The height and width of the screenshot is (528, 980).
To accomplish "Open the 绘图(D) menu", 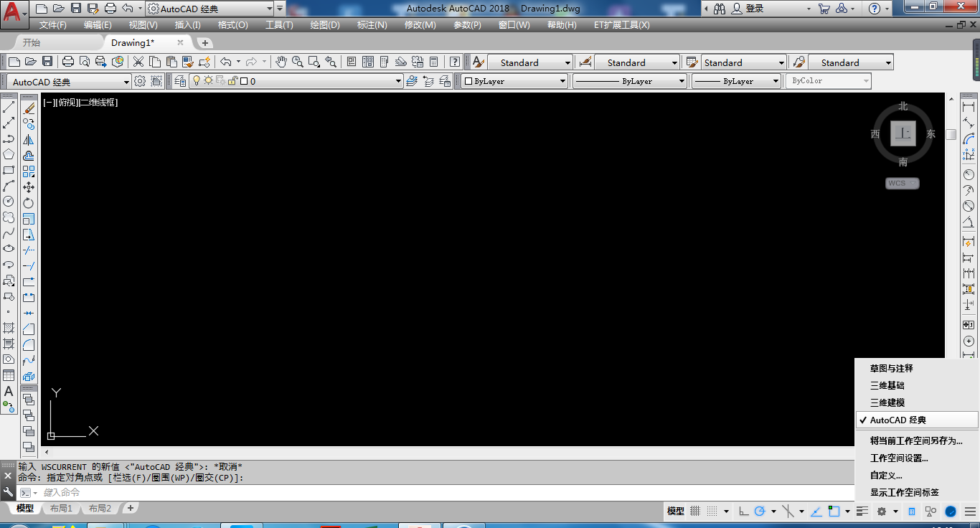I will pos(325,25).
